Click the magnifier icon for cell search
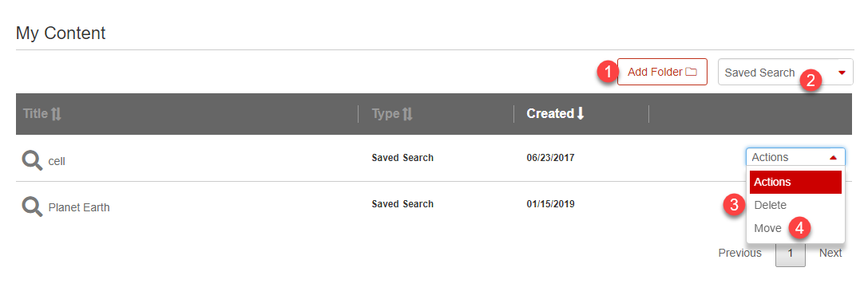The height and width of the screenshot is (299, 868). [x=32, y=161]
